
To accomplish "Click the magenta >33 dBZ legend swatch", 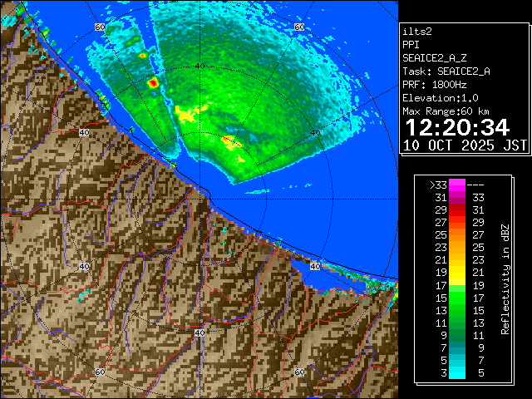I will click(x=457, y=185).
